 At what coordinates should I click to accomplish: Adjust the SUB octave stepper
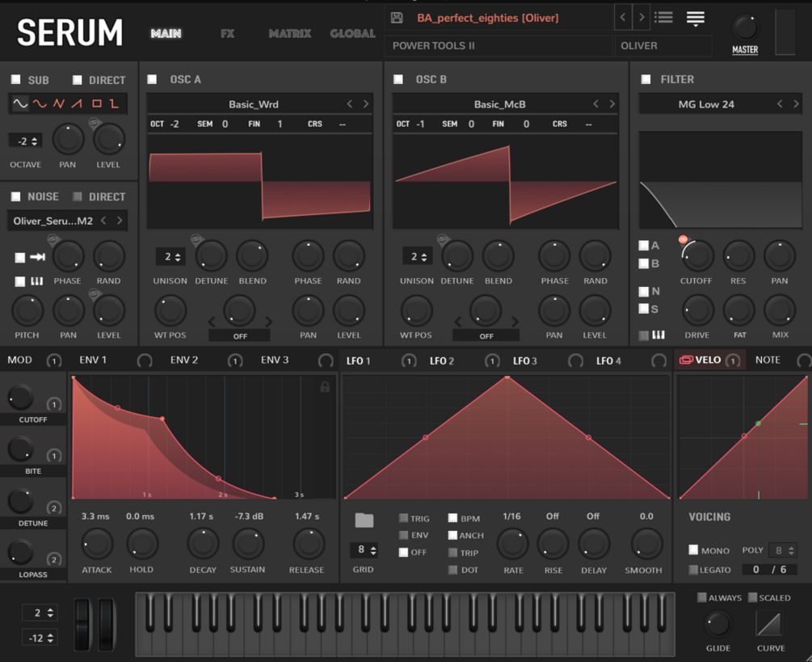pyautogui.click(x=25, y=141)
